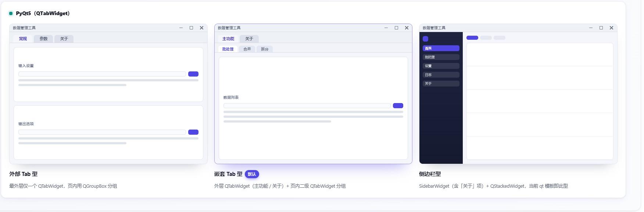644x212 pixels.
Task: Click the 数据列表 label
Action: pyautogui.click(x=231, y=98)
